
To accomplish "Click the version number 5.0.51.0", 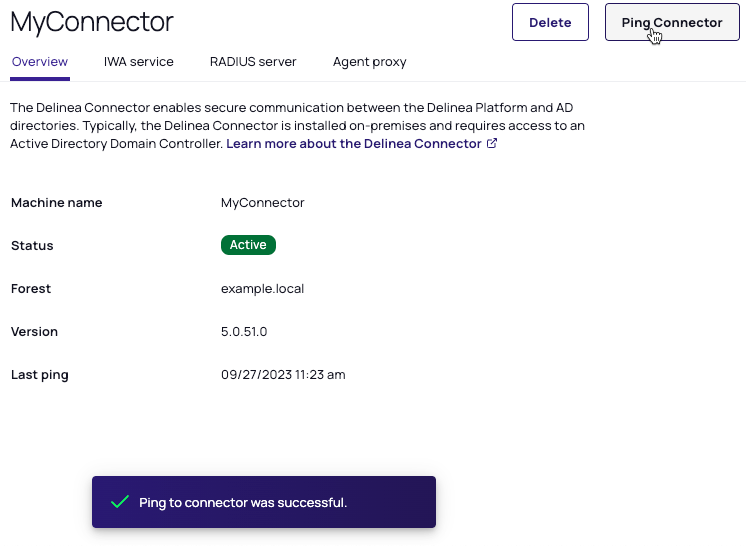I will [244, 332].
